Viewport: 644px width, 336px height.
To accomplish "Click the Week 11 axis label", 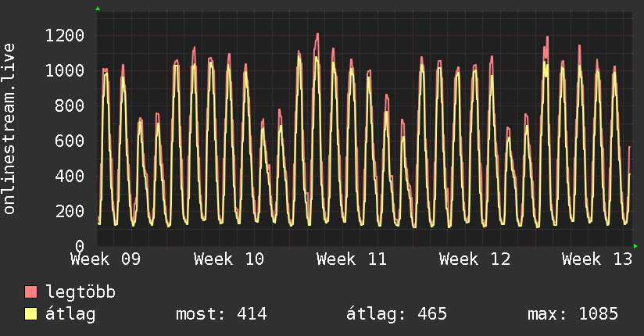I will pos(352,259).
